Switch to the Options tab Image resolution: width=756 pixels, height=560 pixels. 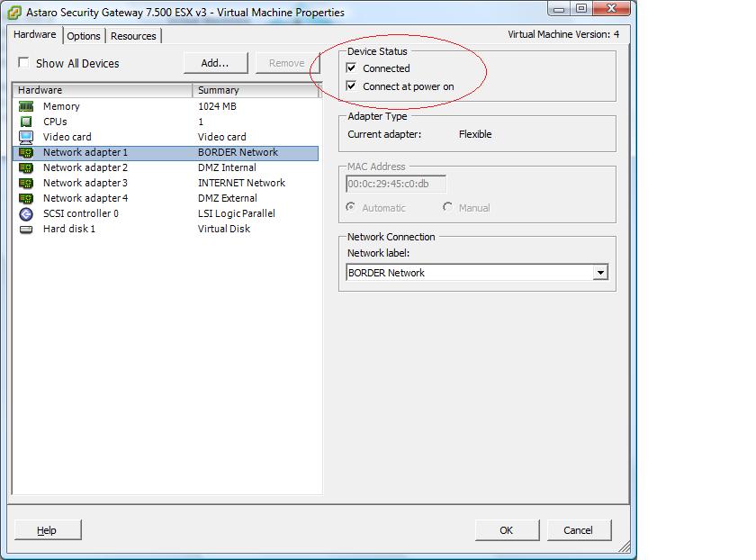point(84,36)
